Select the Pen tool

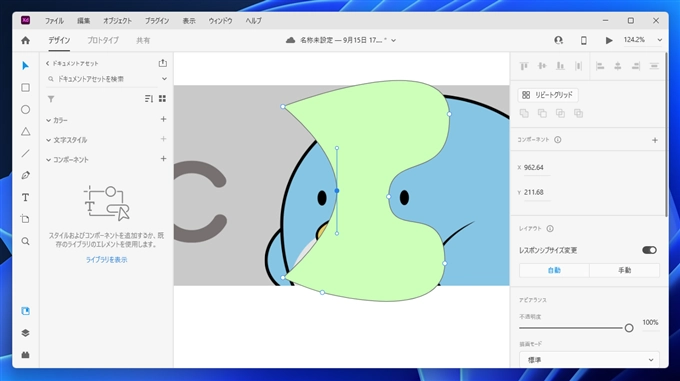click(x=26, y=175)
